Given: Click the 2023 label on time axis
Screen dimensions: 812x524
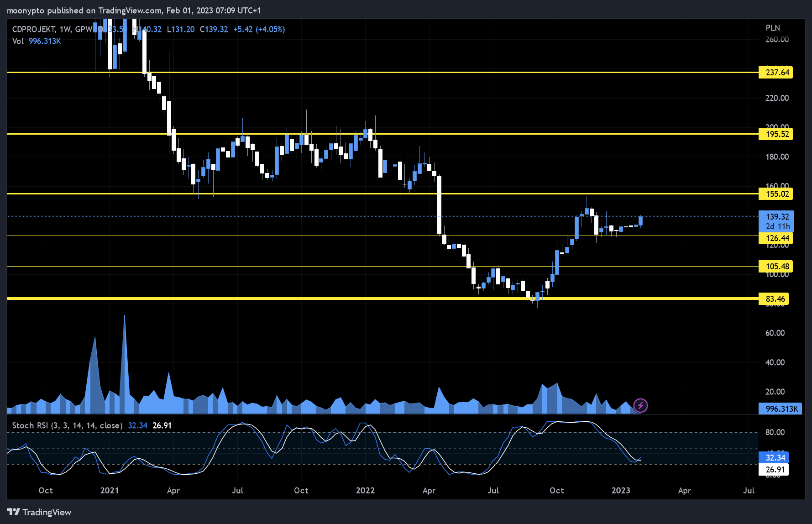Looking at the screenshot, I should [x=621, y=490].
